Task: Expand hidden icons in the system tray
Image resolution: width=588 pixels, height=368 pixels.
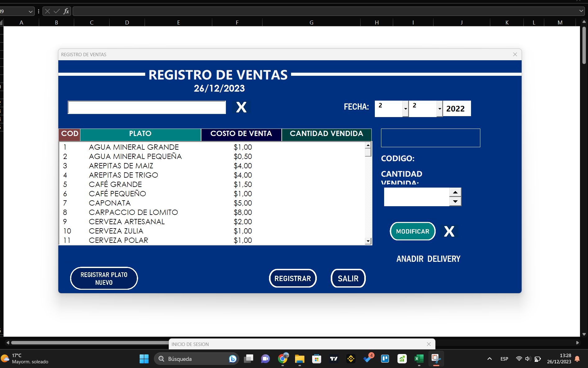Action: (490, 359)
